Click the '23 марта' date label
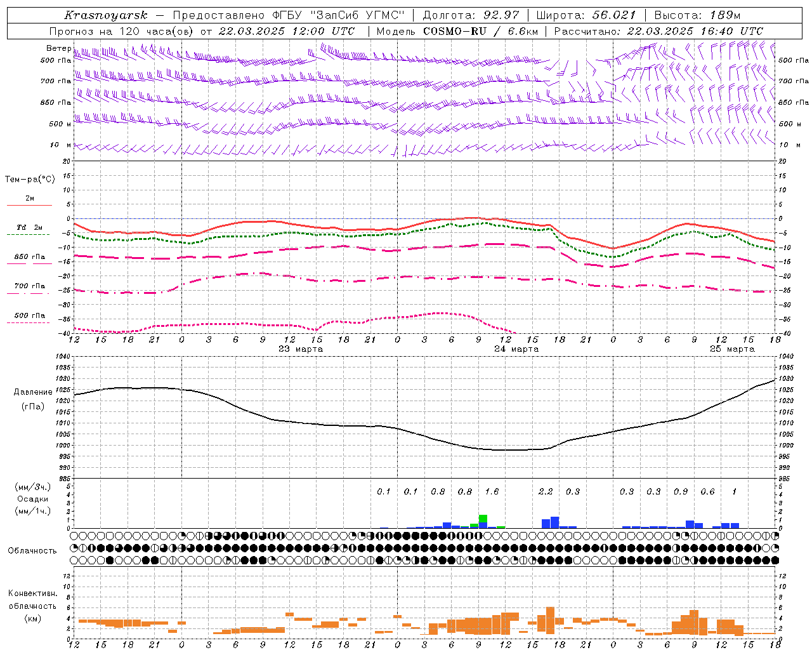Viewport: 812px width, 650px height. [x=301, y=349]
